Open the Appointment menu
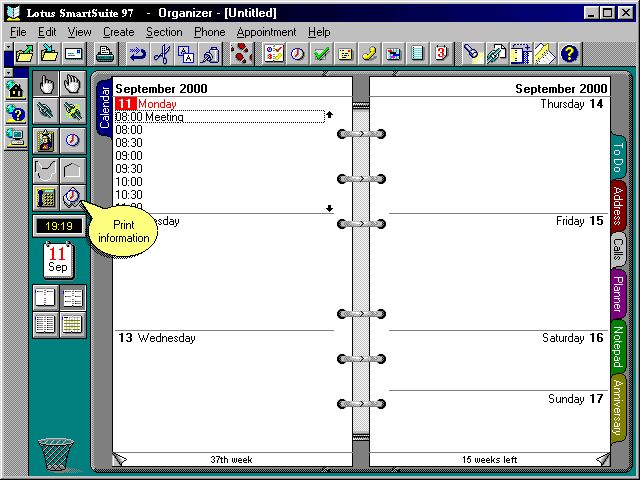 coord(266,32)
